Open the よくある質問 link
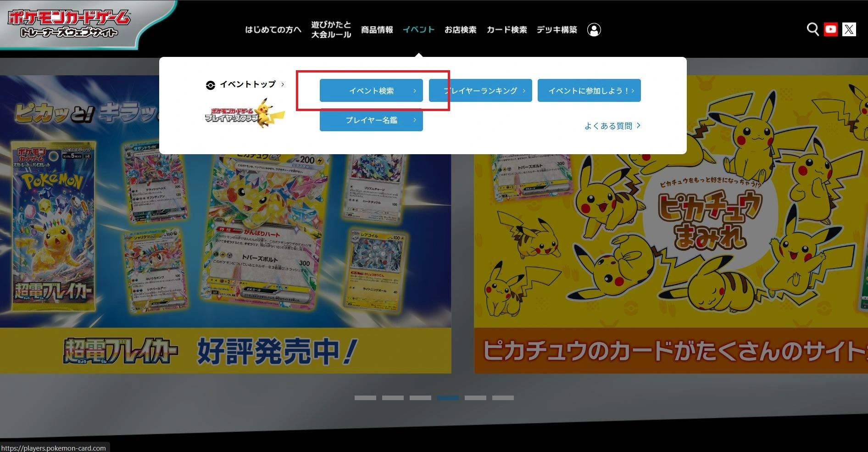This screenshot has width=868, height=452. [x=612, y=126]
